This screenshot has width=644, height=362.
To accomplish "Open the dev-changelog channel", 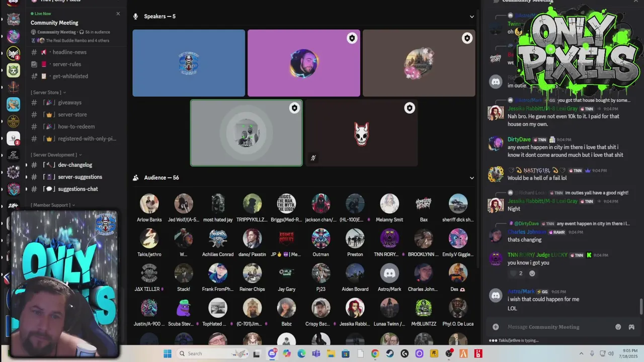I will [x=74, y=165].
